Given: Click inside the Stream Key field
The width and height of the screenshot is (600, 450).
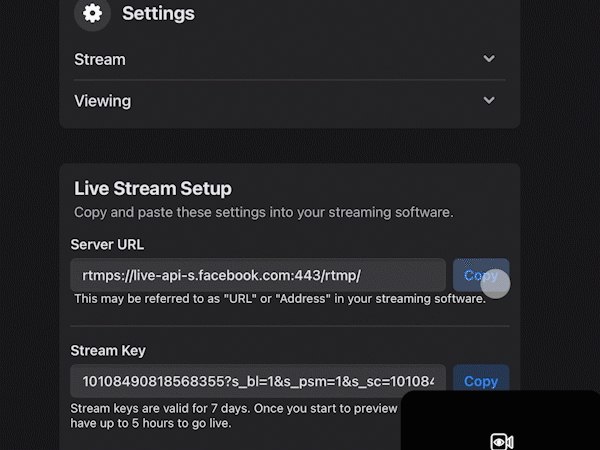Looking at the screenshot, I should click(257, 381).
